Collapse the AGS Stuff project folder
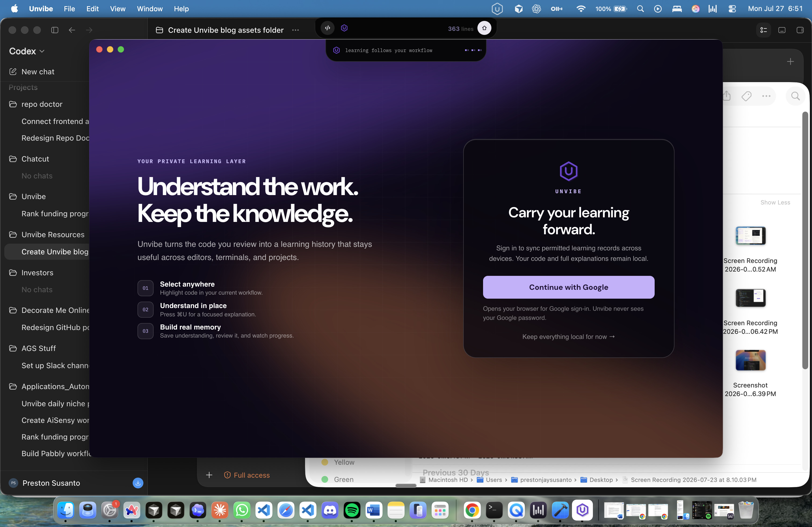The height and width of the screenshot is (527, 812). click(13, 348)
